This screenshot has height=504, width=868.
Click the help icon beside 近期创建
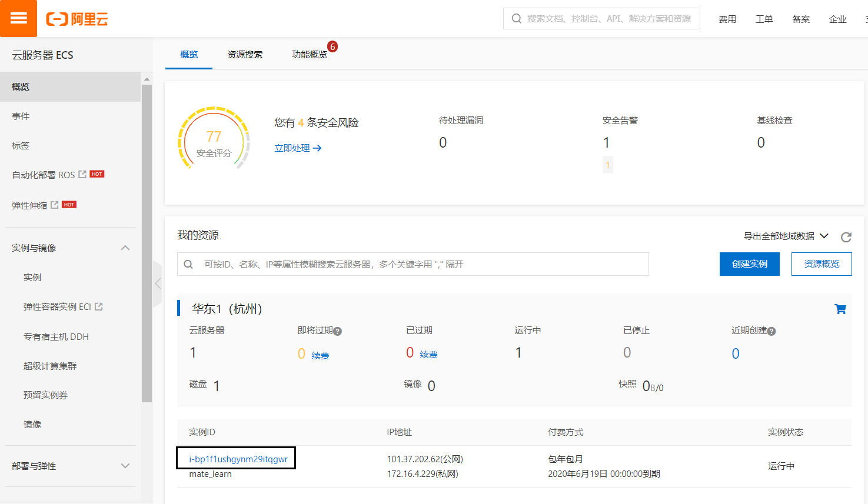point(771,331)
